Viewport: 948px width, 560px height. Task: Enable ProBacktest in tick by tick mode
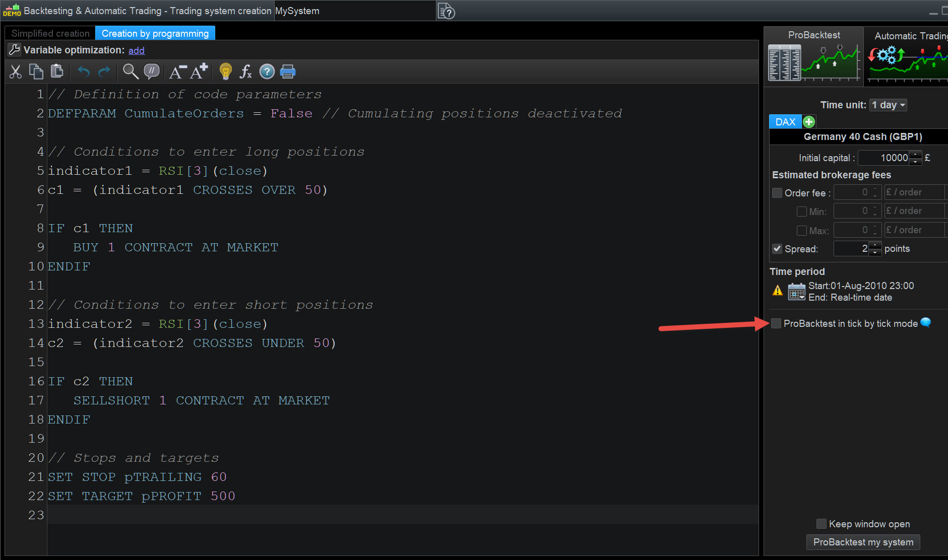(776, 323)
